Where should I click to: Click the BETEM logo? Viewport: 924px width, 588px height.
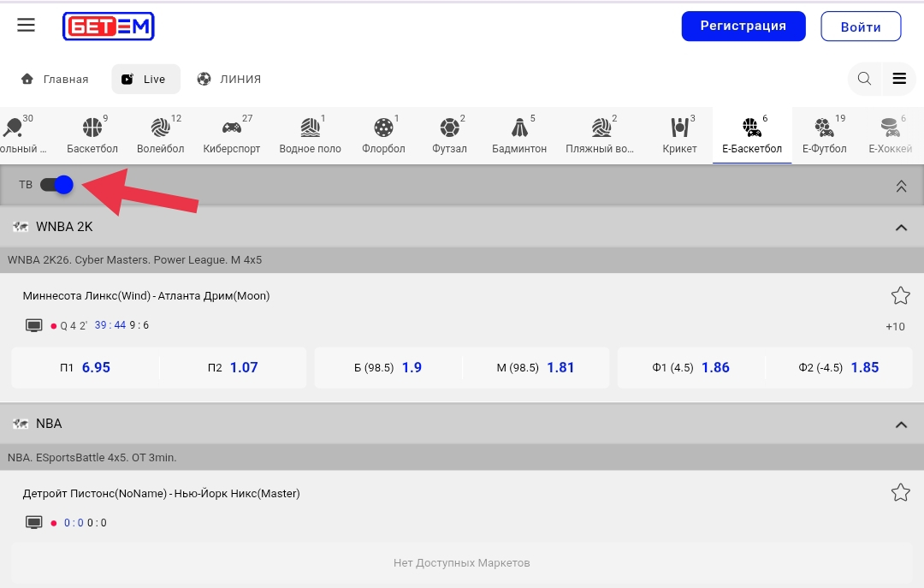[x=108, y=27]
